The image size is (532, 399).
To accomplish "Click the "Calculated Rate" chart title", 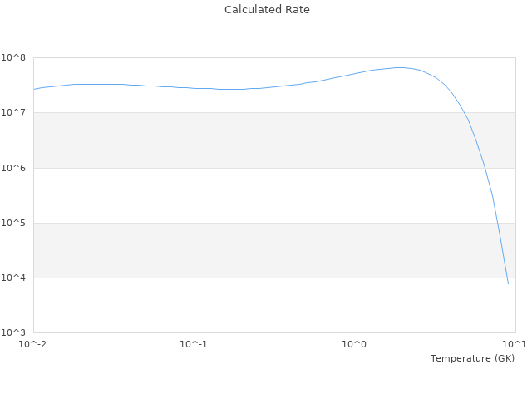I will click(x=266, y=10).
